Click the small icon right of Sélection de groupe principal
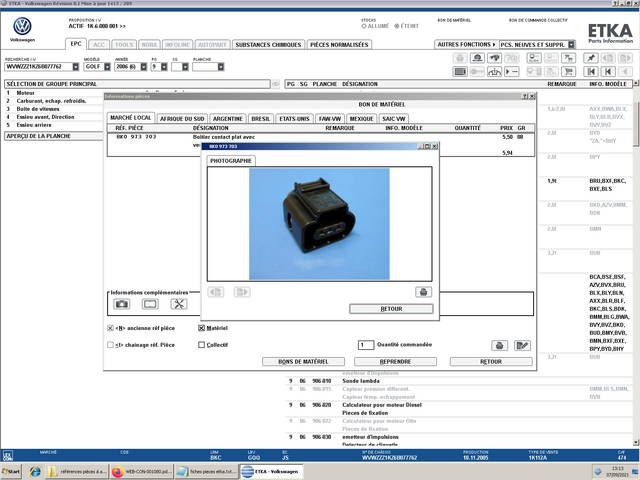The height and width of the screenshot is (480, 640). 276,84
